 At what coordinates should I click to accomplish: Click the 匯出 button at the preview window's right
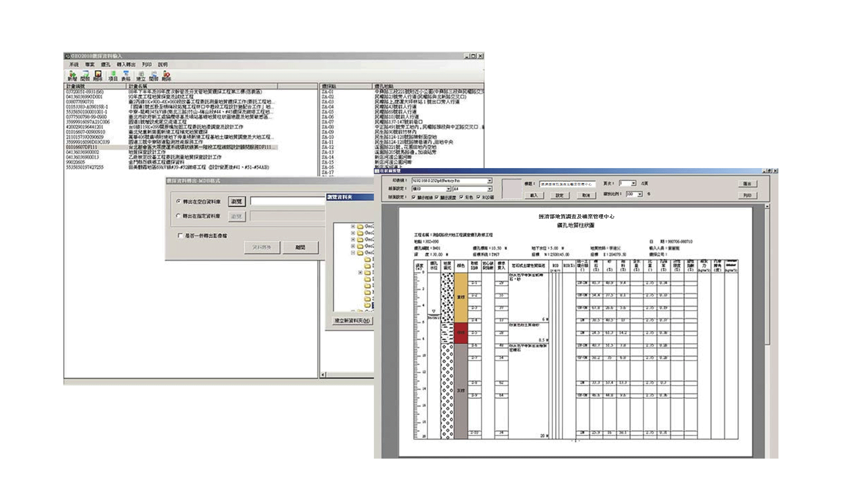coord(747,184)
